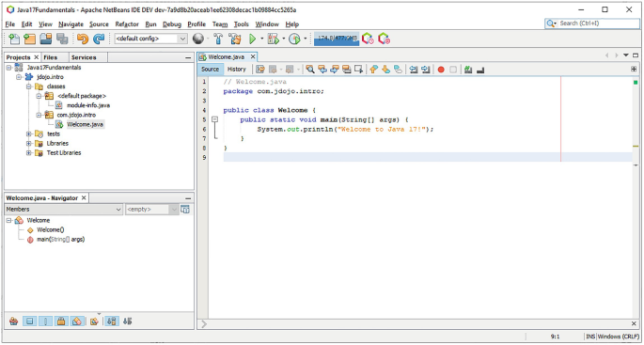Image resolution: width=644 pixels, height=345 pixels.
Task: Click the Save All toolbar icon
Action: [62, 39]
